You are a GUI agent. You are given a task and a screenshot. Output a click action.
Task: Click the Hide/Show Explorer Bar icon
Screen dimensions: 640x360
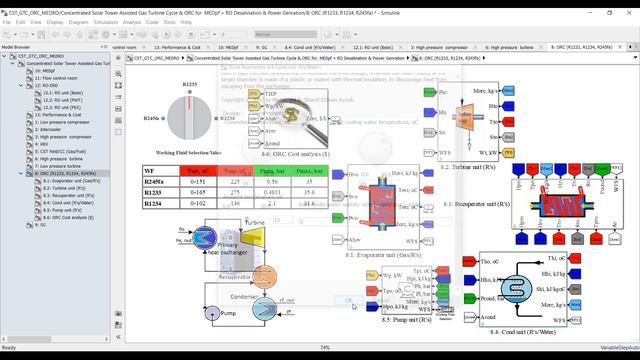click(118, 58)
